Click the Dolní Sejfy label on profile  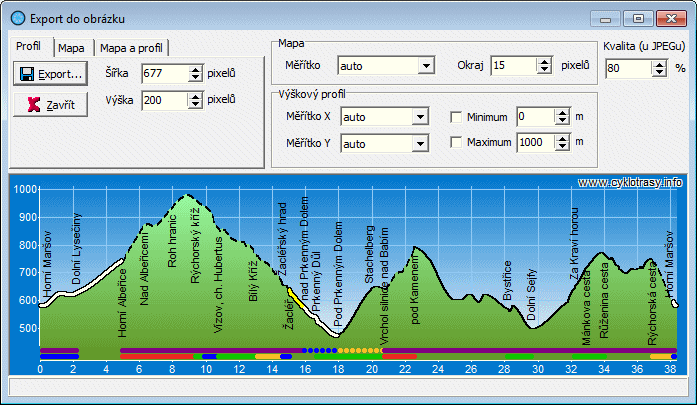pyautogui.click(x=531, y=295)
